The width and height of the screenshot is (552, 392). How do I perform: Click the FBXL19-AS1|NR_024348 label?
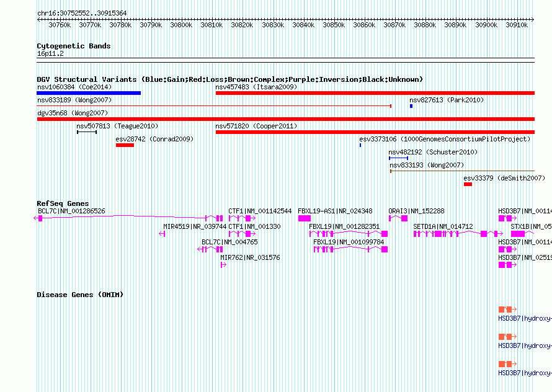tap(335, 211)
